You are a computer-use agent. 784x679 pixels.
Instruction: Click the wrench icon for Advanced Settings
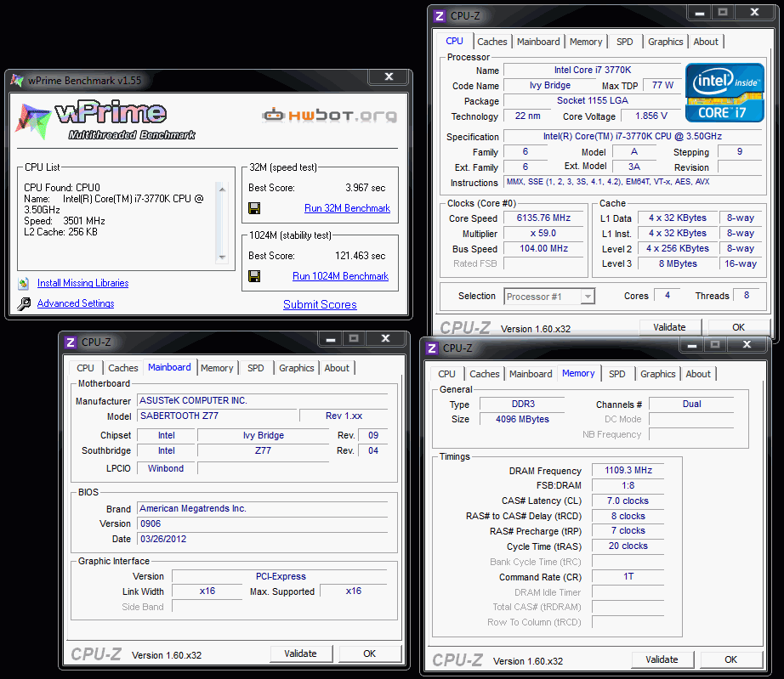click(x=24, y=303)
